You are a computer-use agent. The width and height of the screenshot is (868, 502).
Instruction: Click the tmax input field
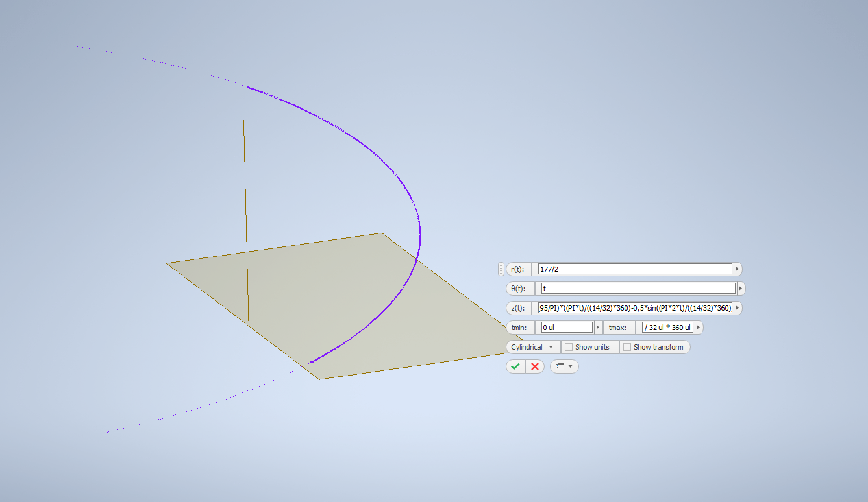click(x=667, y=328)
